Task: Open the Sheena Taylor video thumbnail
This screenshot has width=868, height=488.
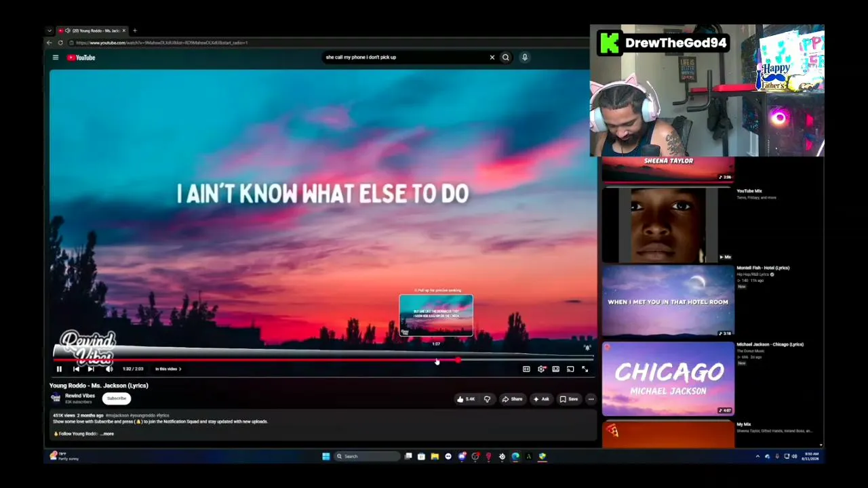Action: 668,169
